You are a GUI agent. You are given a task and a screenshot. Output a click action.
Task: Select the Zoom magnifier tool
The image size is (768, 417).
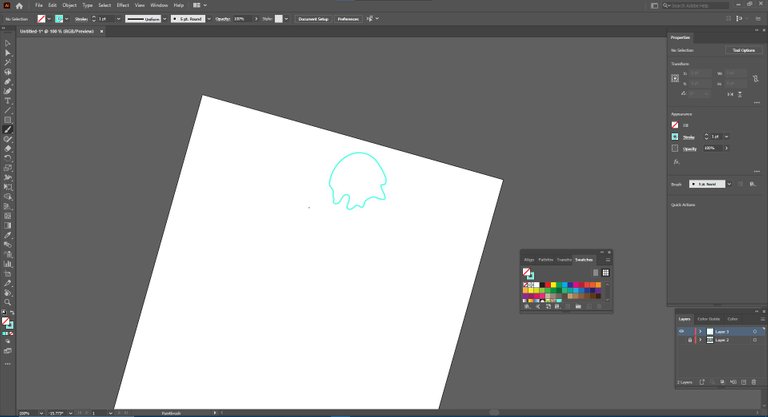point(7,302)
